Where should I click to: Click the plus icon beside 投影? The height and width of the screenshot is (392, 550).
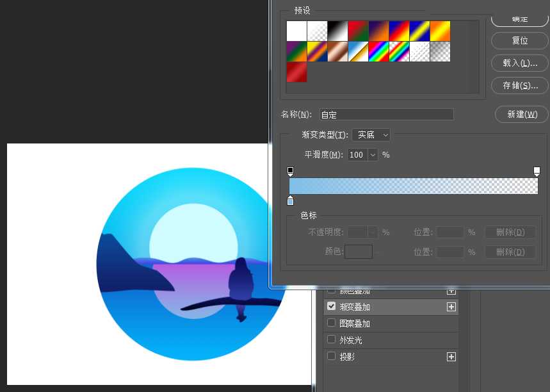[x=451, y=356]
